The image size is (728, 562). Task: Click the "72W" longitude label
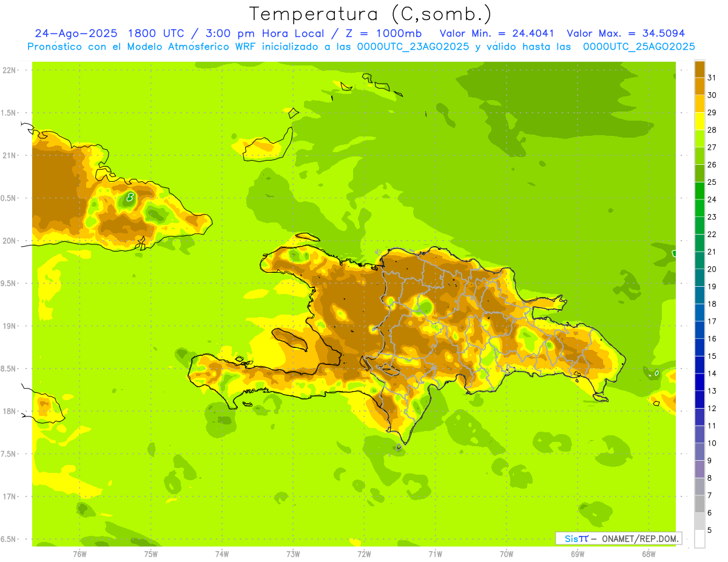click(x=364, y=554)
